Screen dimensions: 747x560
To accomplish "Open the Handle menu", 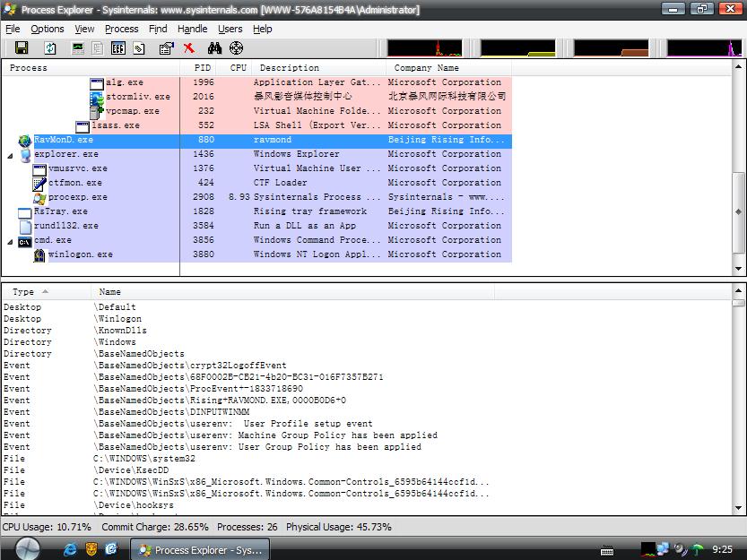I will tap(192, 29).
